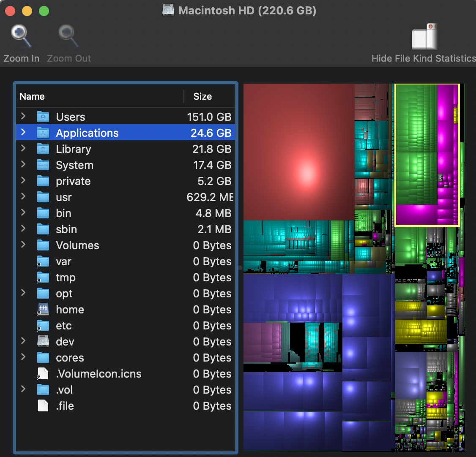This screenshot has height=457, width=476.
Task: Click the Zoom In magnifier icon
Action: (21, 36)
